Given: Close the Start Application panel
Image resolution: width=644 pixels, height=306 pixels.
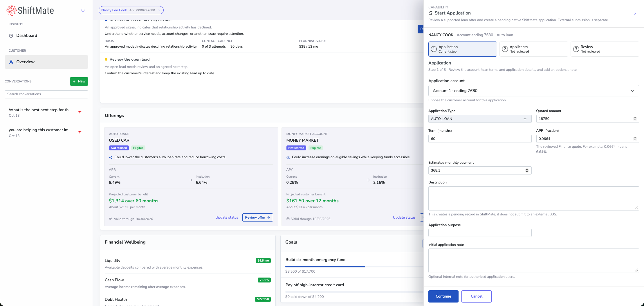Looking at the screenshot, I should pos(635,14).
